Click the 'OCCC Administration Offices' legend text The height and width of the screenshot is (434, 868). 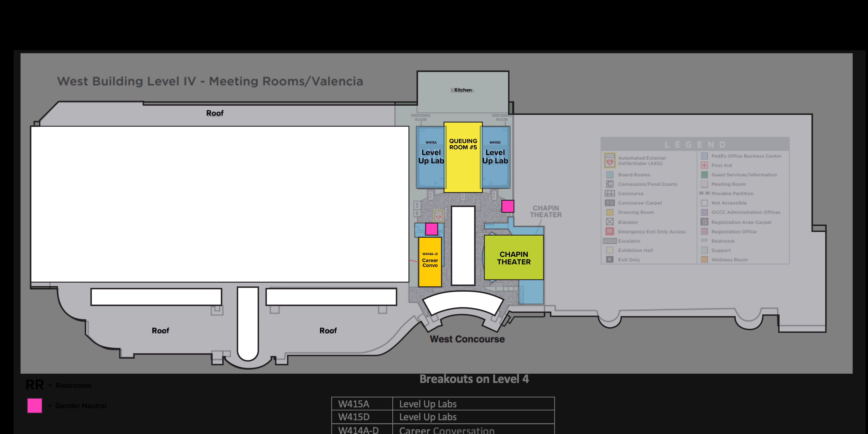coord(746,212)
